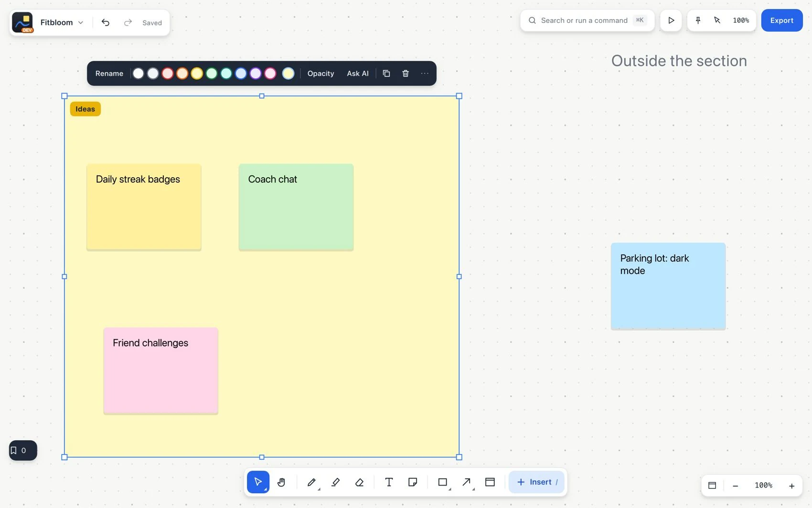Zoom out with the minus button
Image resolution: width=812 pixels, height=508 pixels.
click(x=735, y=486)
